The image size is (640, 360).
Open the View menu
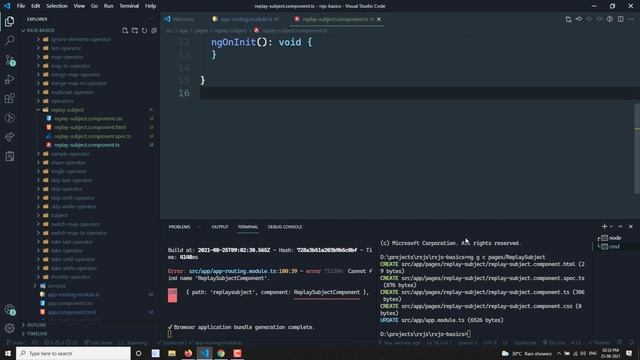pyautogui.click(x=79, y=6)
